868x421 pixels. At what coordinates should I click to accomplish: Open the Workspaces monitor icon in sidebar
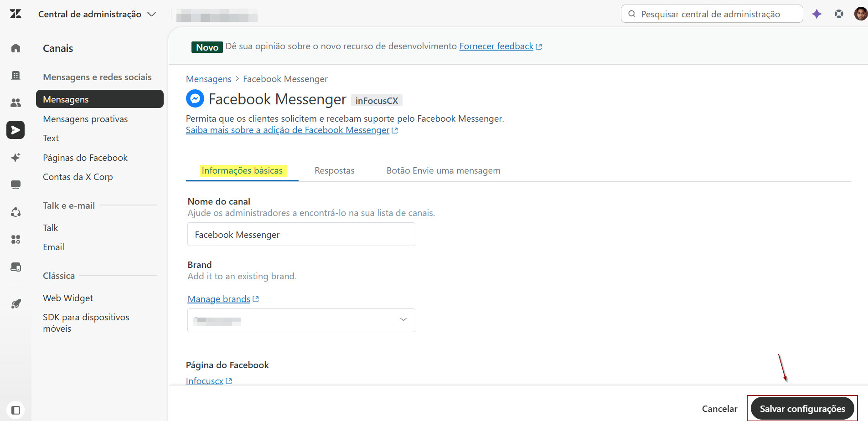point(15,185)
